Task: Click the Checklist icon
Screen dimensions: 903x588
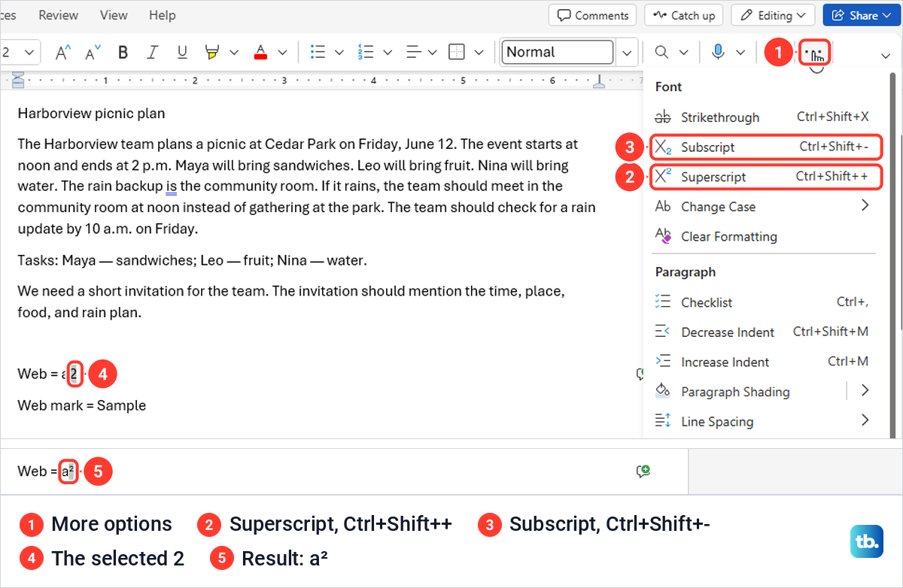Action: click(x=663, y=302)
